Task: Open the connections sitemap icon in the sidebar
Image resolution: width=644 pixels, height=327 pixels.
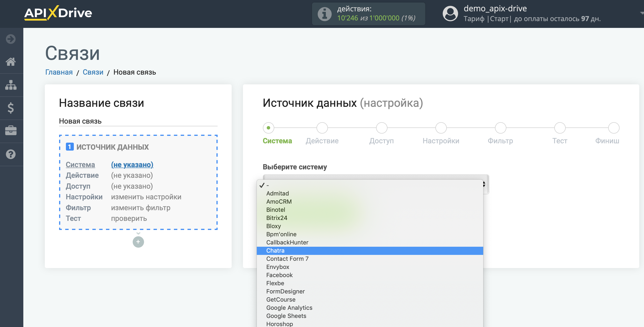Action: coord(11,85)
